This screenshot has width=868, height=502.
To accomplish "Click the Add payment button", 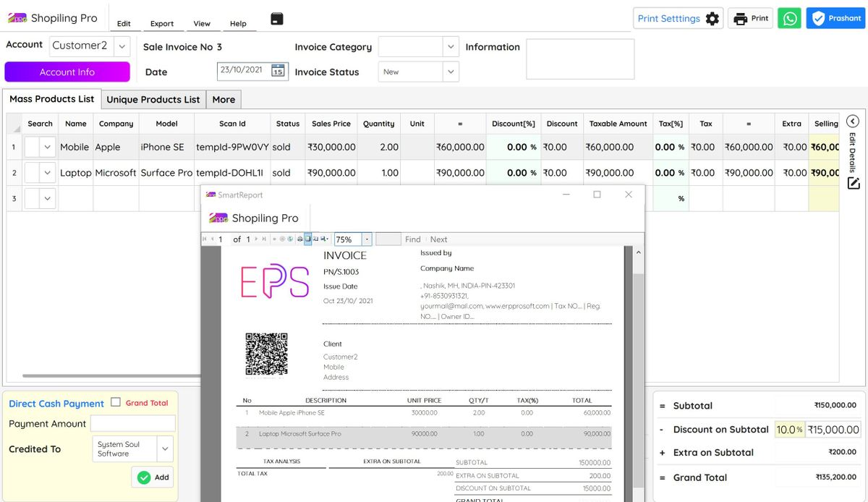I will (x=152, y=477).
